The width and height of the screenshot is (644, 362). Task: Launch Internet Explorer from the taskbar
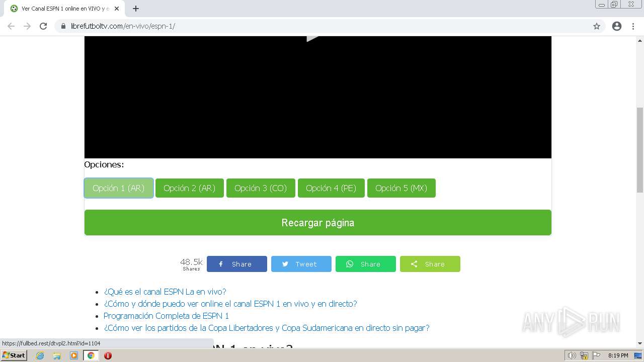[x=40, y=355]
